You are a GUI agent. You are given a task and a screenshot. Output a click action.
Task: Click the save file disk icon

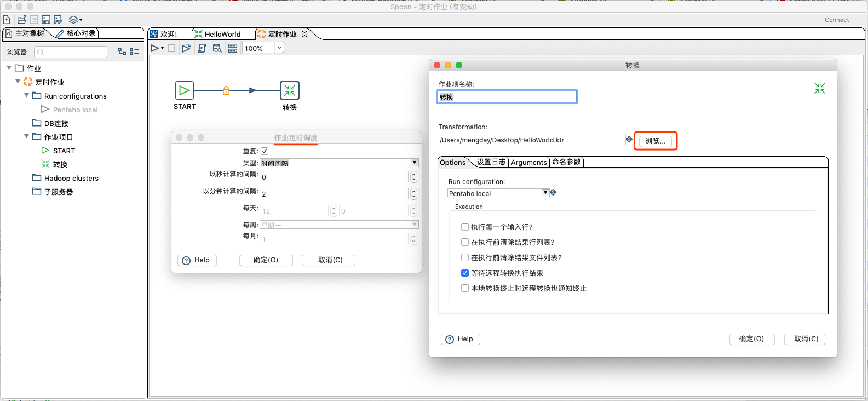[46, 20]
